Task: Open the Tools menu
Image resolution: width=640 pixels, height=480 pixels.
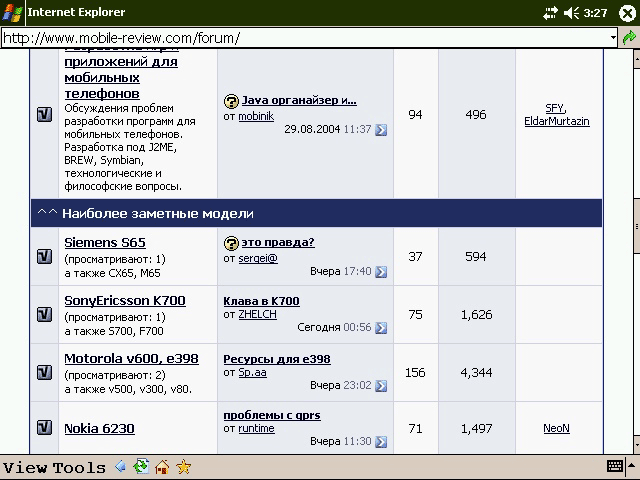Action: click(x=79, y=467)
